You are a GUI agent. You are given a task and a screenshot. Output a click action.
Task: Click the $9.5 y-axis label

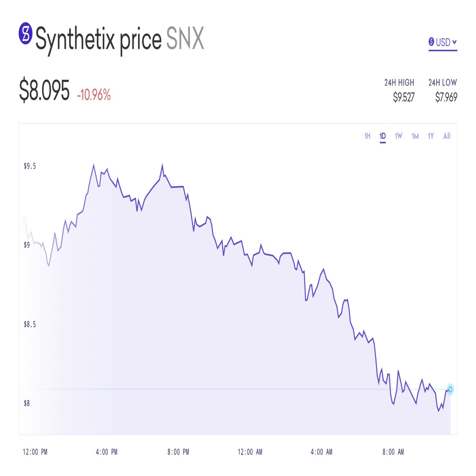coord(30,166)
